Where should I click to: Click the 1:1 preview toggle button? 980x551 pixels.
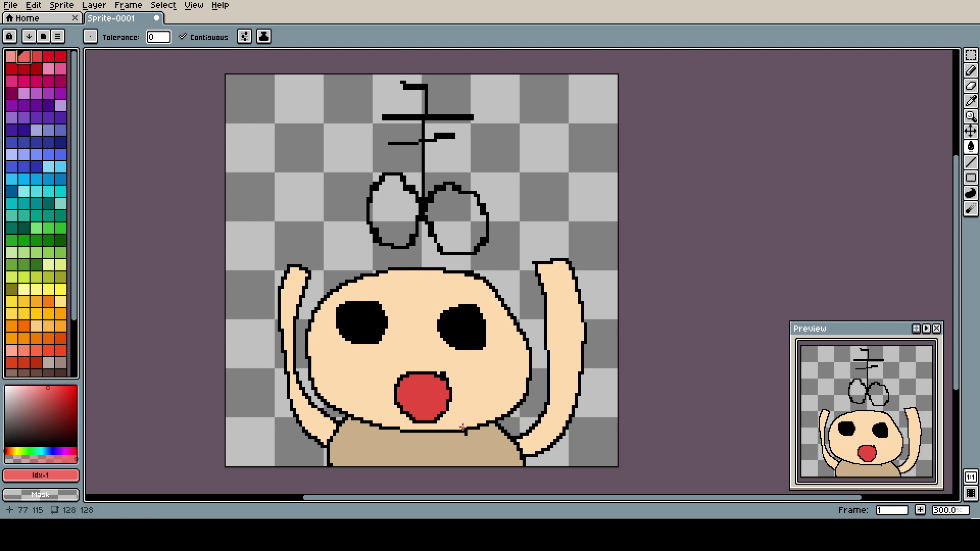[x=970, y=478]
